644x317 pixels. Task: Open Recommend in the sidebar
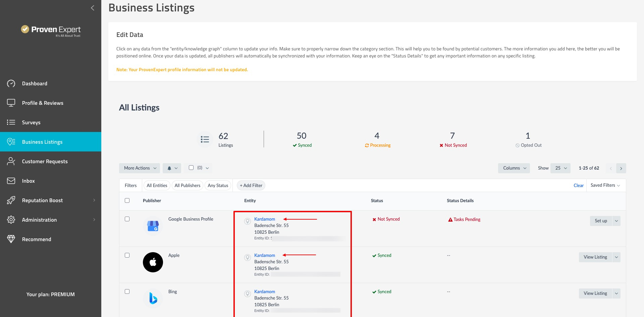(x=51, y=239)
